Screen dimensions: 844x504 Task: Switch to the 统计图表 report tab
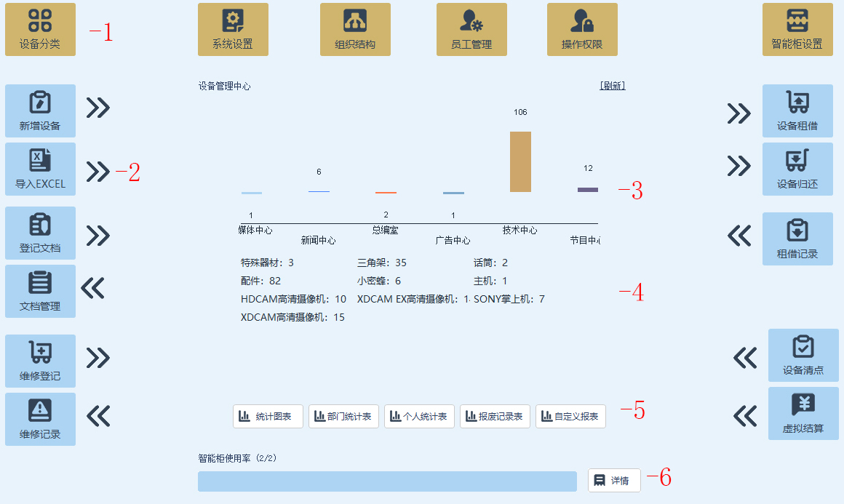pyautogui.click(x=268, y=417)
